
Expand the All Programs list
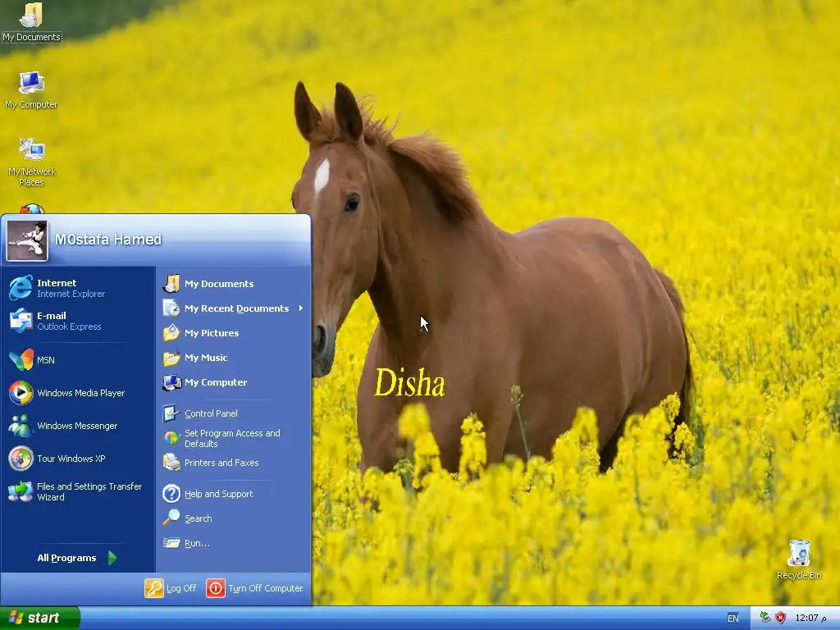tap(77, 558)
